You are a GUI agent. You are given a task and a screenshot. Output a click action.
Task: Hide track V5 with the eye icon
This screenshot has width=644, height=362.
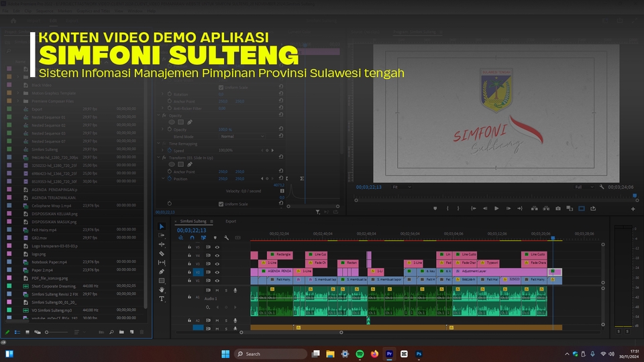tap(217, 247)
